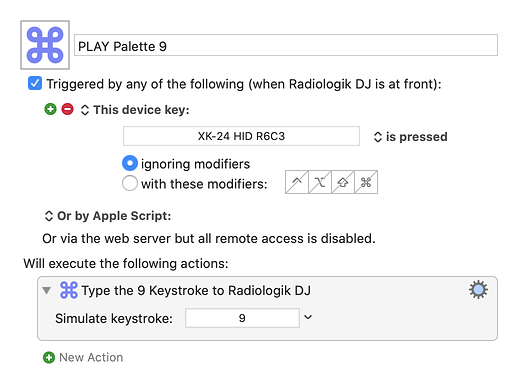Select ignoring modifiers radio button
The height and width of the screenshot is (384, 518).
[x=130, y=163]
